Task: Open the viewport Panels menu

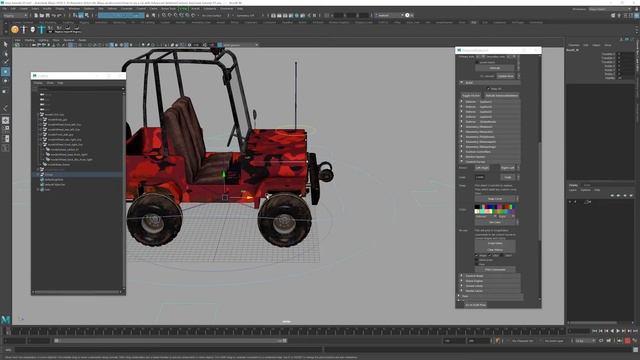Action: pyautogui.click(x=82, y=40)
